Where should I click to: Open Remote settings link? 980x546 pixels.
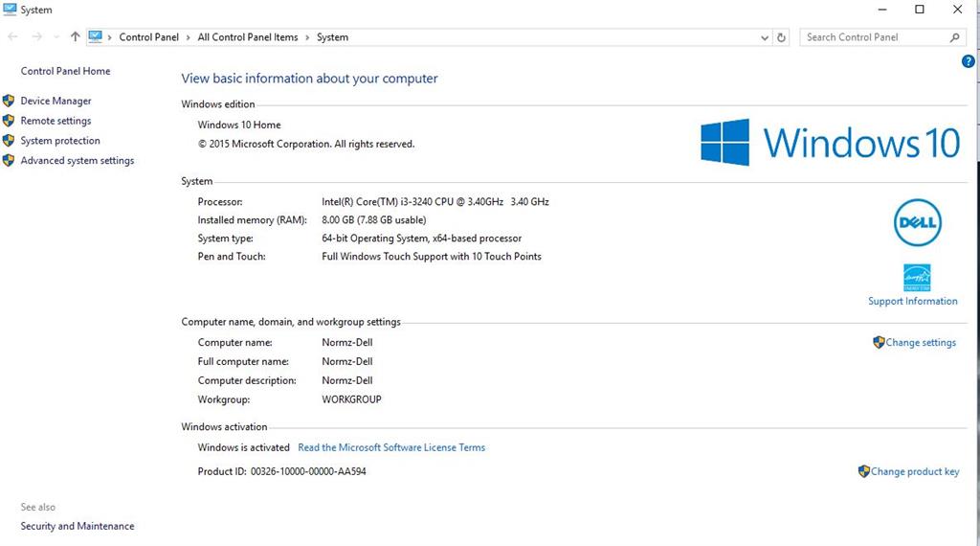(56, 121)
